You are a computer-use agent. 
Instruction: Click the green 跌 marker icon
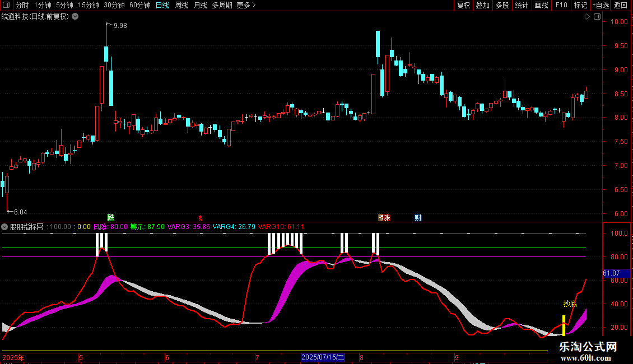click(x=111, y=217)
